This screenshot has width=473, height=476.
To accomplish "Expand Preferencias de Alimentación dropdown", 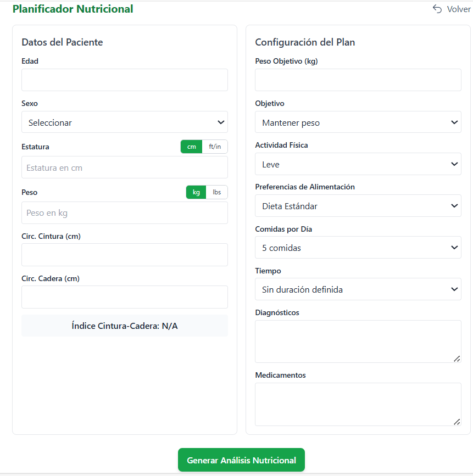I will (x=358, y=206).
